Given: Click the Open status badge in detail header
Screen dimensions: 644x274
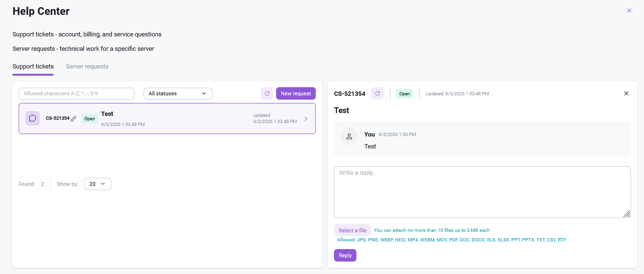Looking at the screenshot, I should pyautogui.click(x=405, y=93).
